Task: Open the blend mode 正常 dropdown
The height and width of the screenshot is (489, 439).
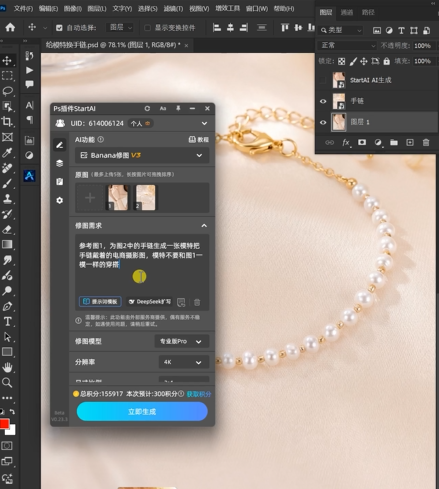Action: pyautogui.click(x=347, y=45)
